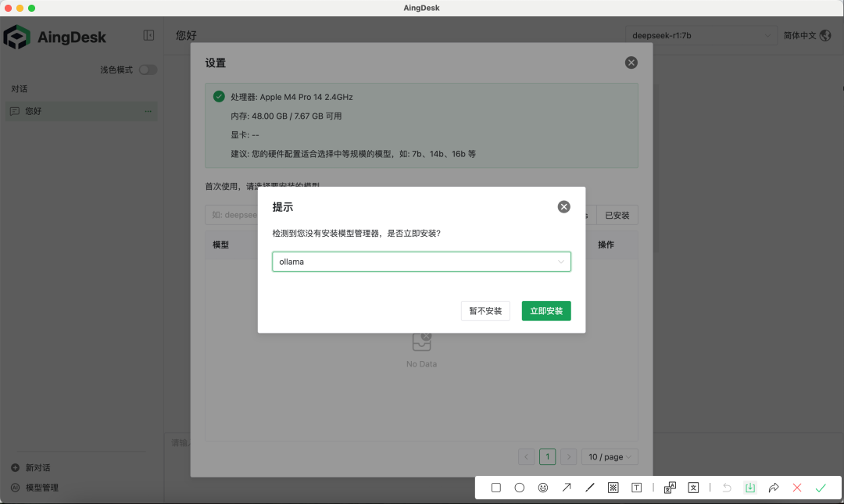844x504 pixels.
Task: Click the 内存 memory info line
Action: [x=286, y=116]
